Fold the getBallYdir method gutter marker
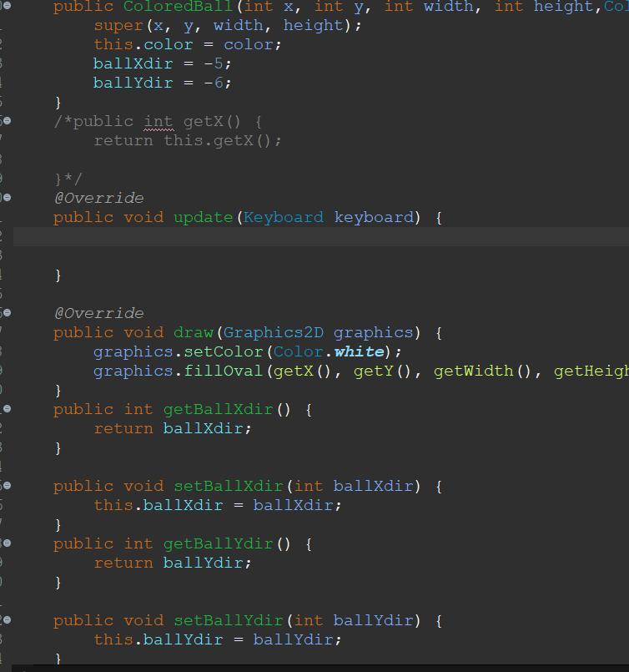This screenshot has width=629, height=672. 7,543
